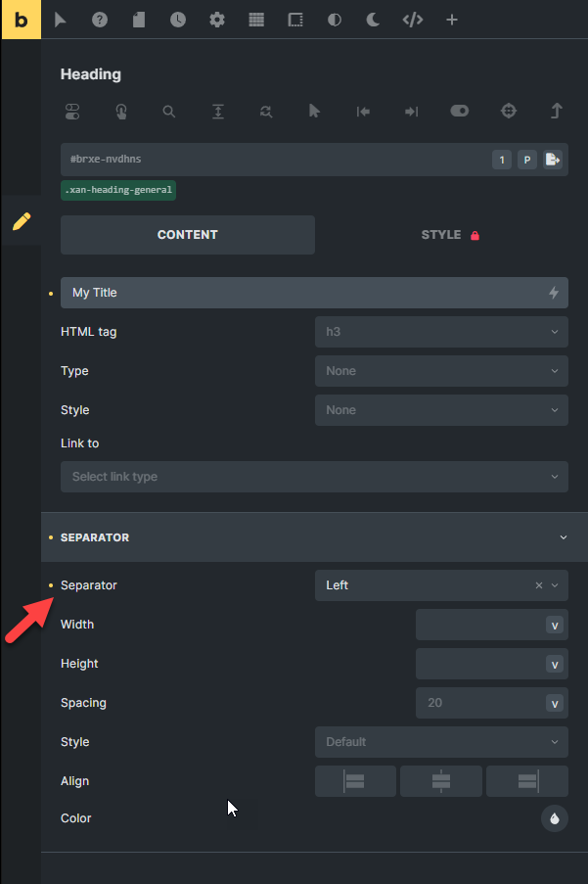Select parent element via up arrow icon
The image size is (588, 884).
[556, 111]
